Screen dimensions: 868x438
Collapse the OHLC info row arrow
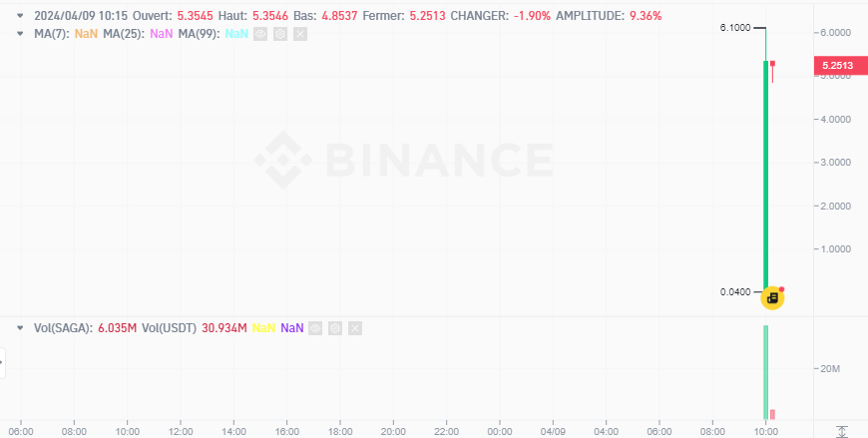[x=20, y=17]
